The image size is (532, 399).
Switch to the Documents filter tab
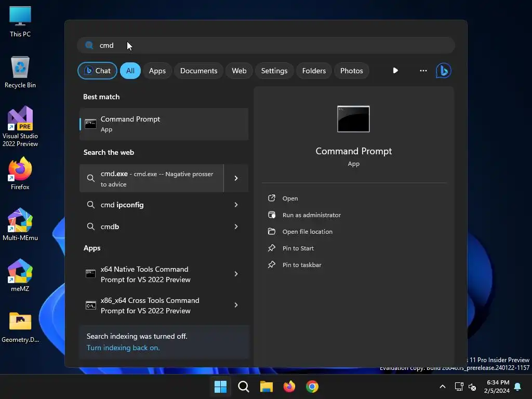tap(198, 71)
